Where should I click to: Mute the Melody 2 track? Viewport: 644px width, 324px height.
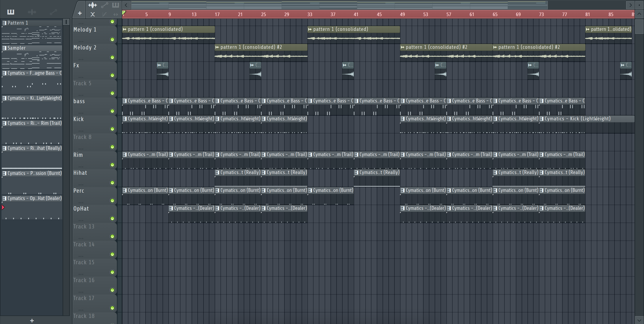tap(112, 58)
